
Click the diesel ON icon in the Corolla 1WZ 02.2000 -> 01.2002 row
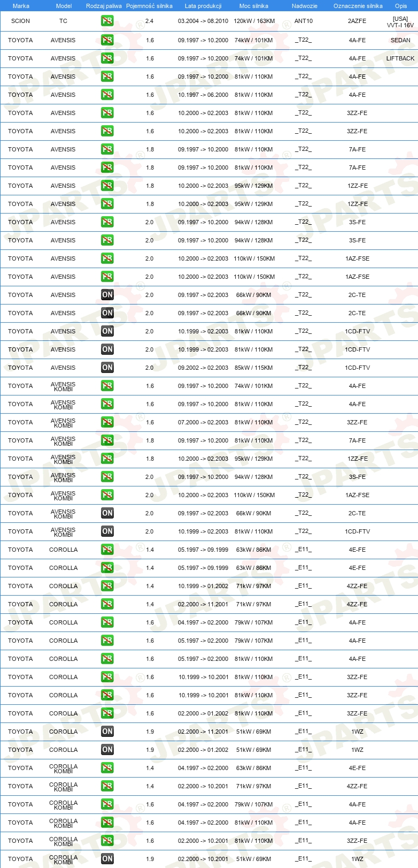point(107,750)
